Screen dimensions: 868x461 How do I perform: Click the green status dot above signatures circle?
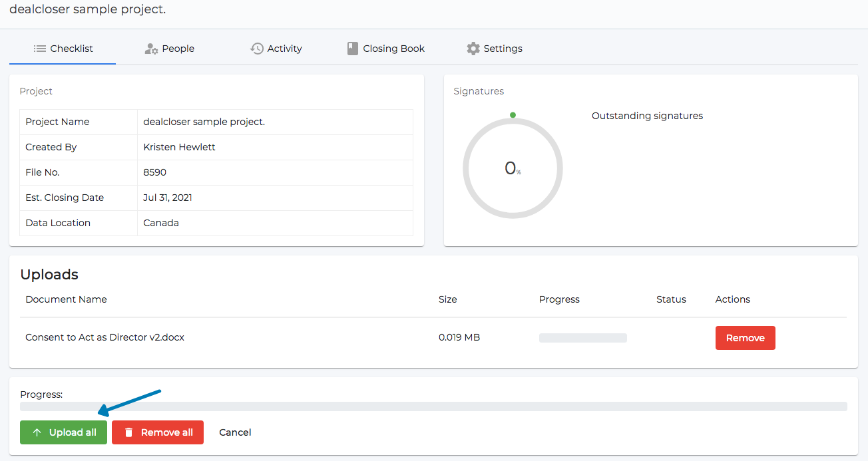click(x=513, y=114)
